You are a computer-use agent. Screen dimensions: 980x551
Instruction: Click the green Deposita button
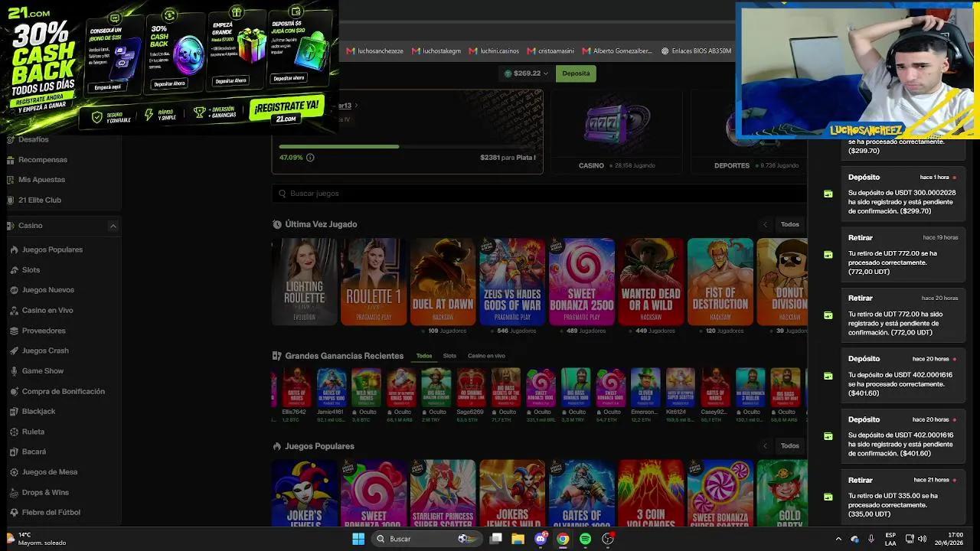pos(576,73)
